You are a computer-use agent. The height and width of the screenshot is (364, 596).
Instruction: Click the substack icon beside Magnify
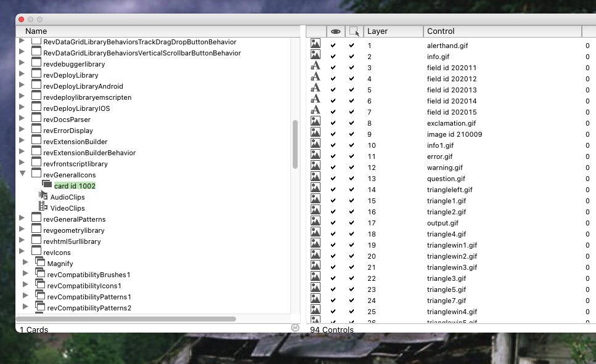(x=40, y=263)
